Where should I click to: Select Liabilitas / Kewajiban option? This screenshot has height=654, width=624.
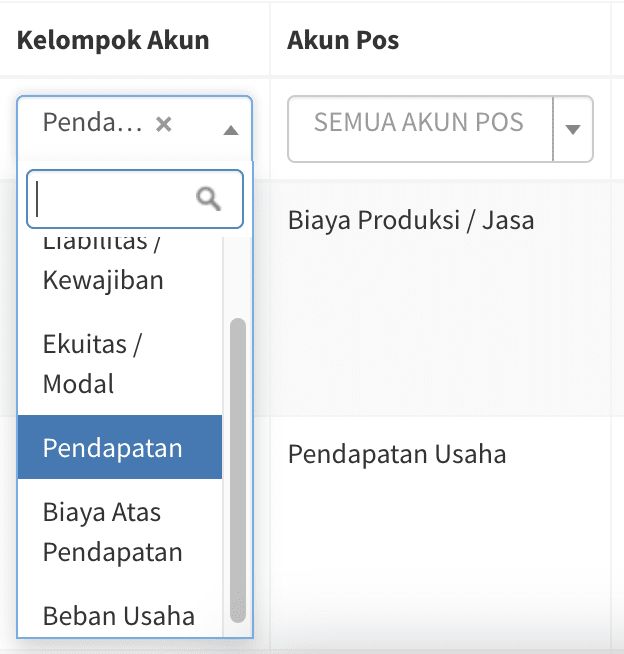103,270
